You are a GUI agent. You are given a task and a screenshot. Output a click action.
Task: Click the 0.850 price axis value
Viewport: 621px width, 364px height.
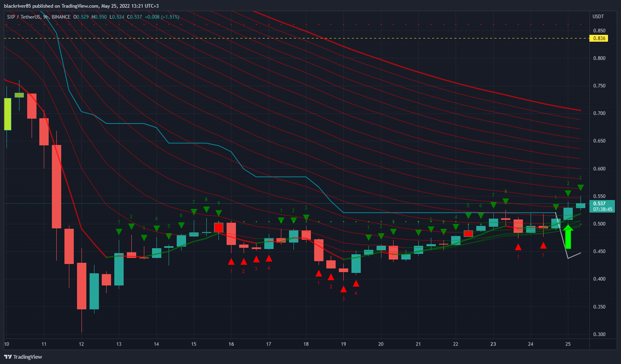(x=599, y=31)
